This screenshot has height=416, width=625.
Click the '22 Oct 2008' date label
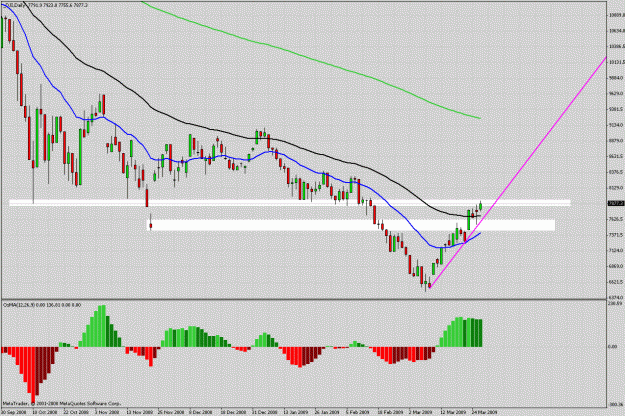(77, 412)
